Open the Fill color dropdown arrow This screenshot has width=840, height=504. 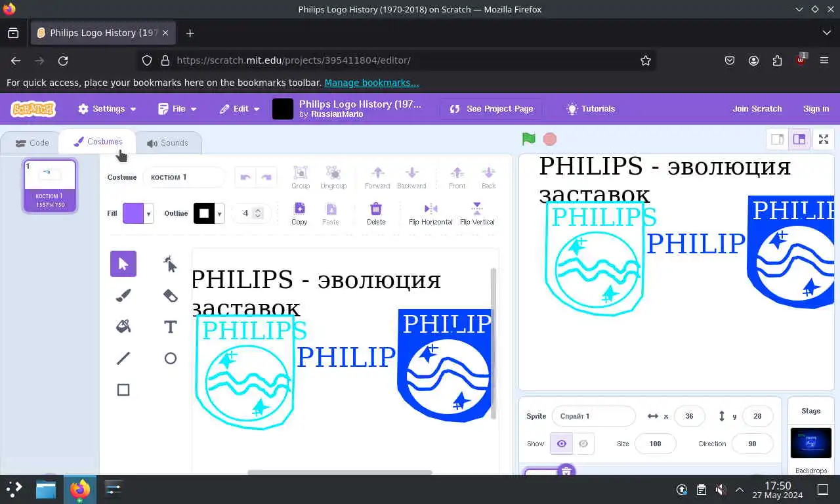[x=149, y=214]
